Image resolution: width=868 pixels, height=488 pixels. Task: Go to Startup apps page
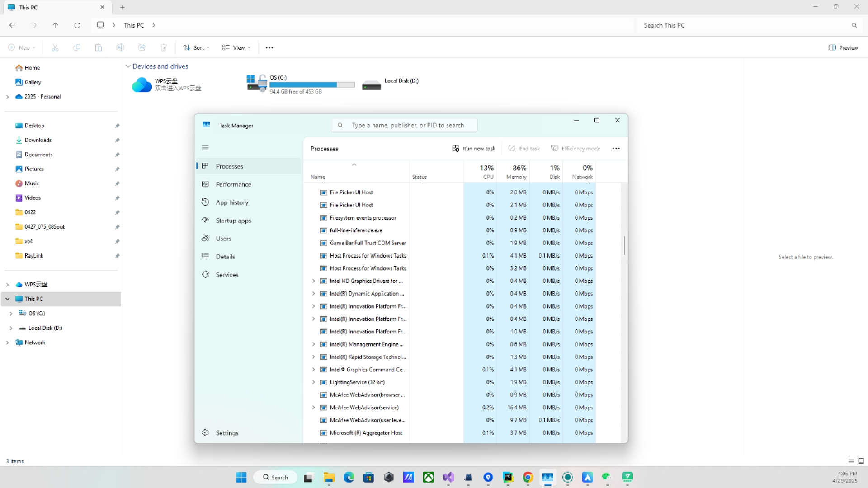pyautogui.click(x=249, y=221)
